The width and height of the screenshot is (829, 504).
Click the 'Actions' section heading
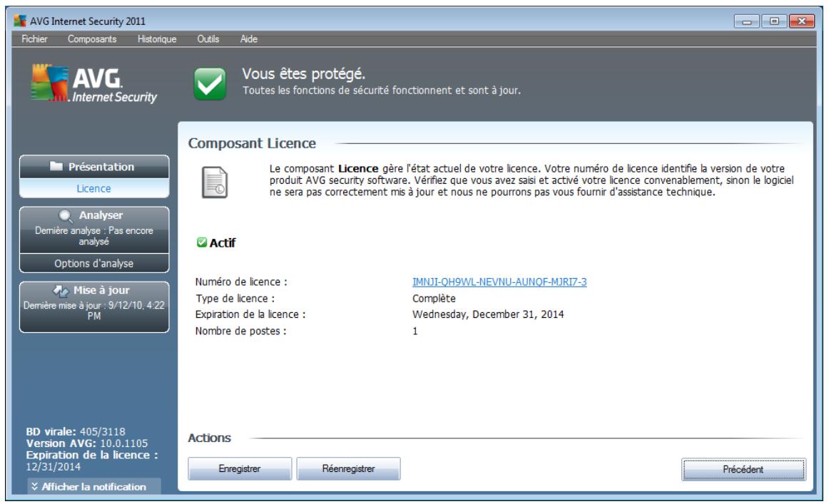tap(209, 438)
